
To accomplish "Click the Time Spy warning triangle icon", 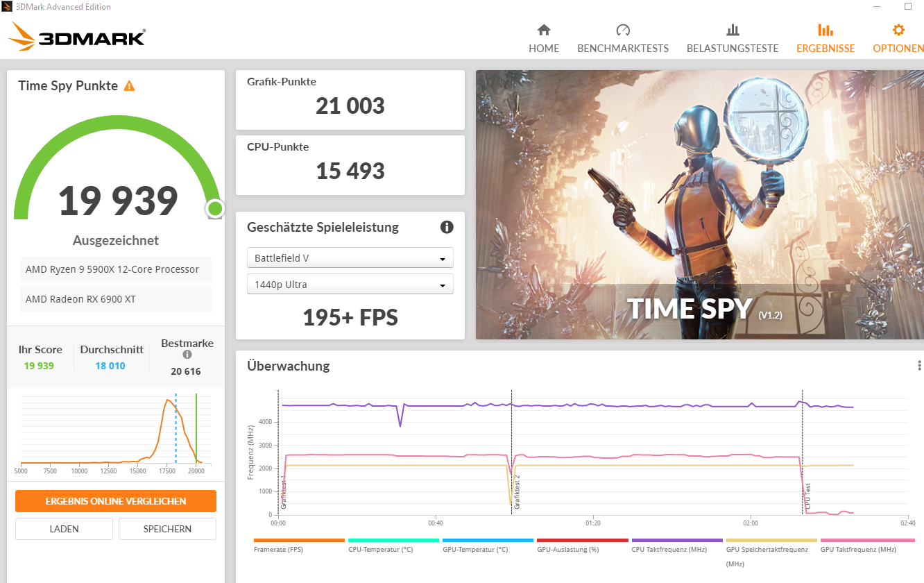I will 129,86.
